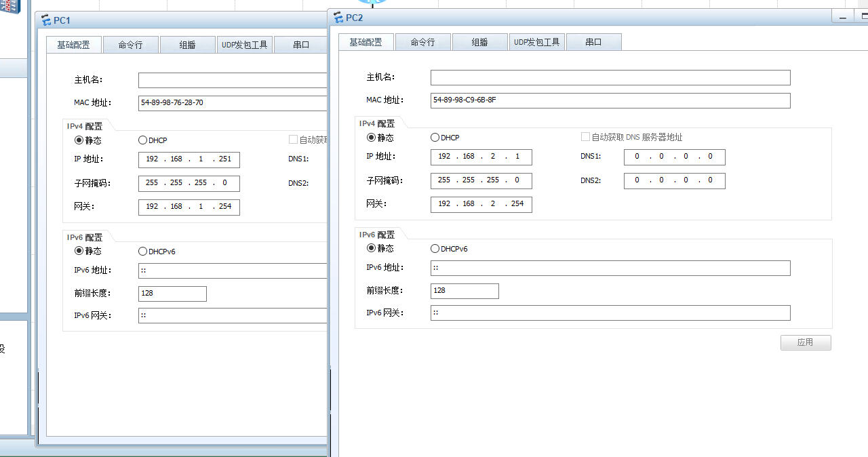Screen dimensions: 868x457
Task: Enable DHCPv6 on PC2
Action: pyautogui.click(x=435, y=249)
